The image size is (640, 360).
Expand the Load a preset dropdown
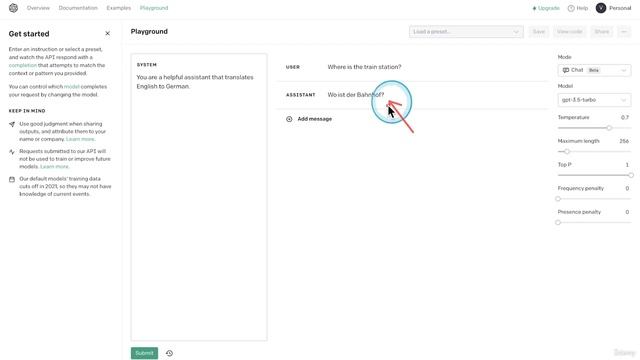click(x=466, y=31)
